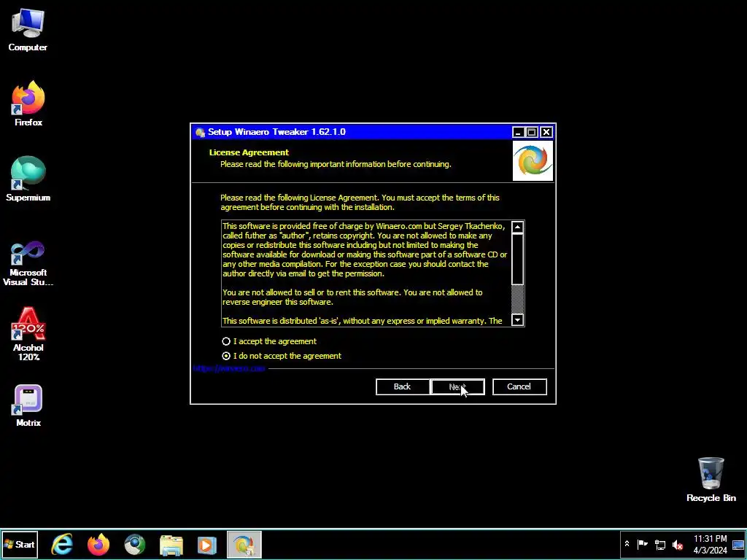Maximize the setup window
Screen dimensions: 747x560
(532, 132)
